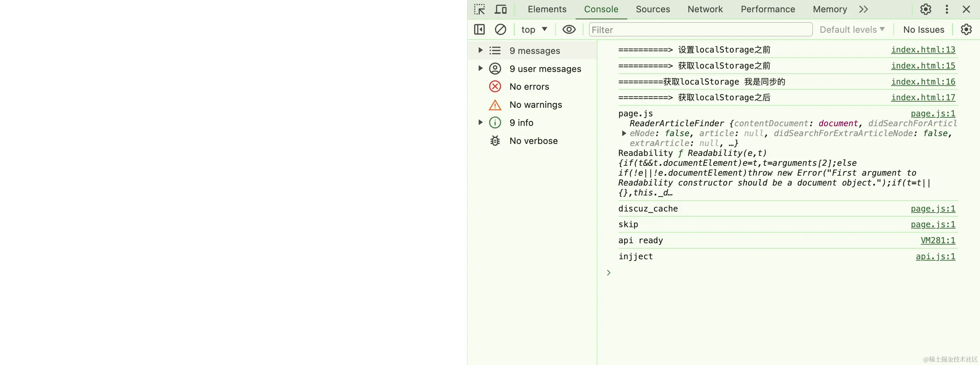The height and width of the screenshot is (365, 980).
Task: Switch to the Sources tab
Action: 653,9
